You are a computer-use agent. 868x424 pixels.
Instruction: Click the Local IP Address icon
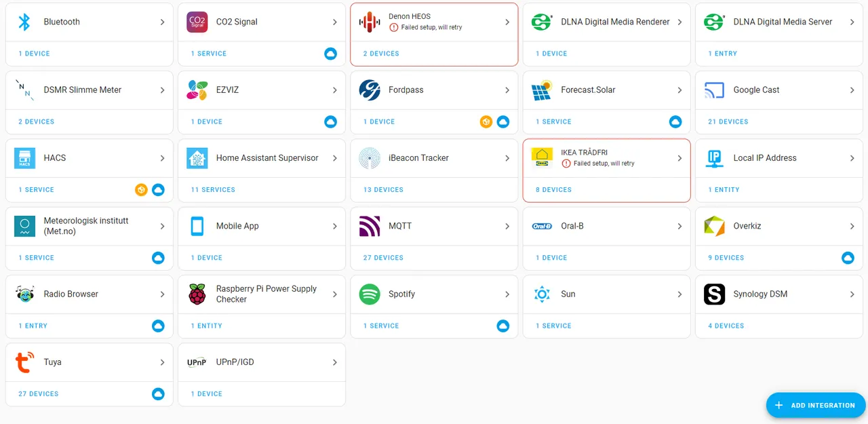(714, 158)
